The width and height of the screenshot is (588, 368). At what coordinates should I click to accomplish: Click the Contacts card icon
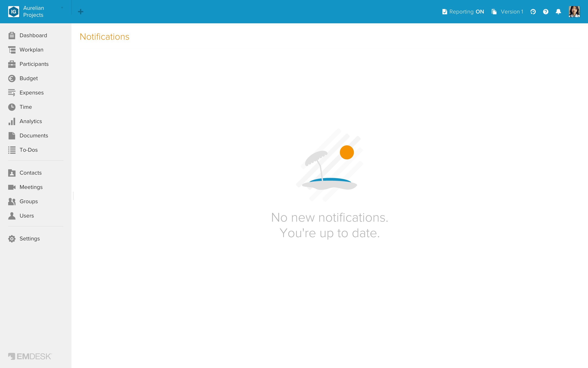(x=12, y=173)
